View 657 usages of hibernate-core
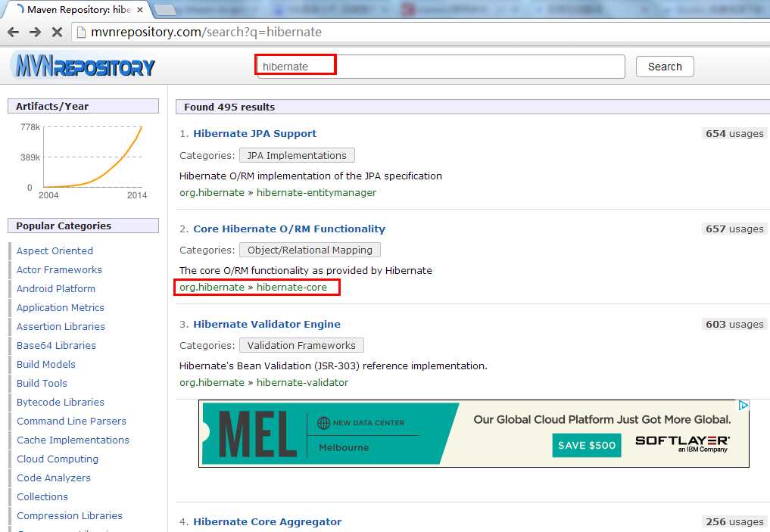The width and height of the screenshot is (770, 532). point(734,229)
